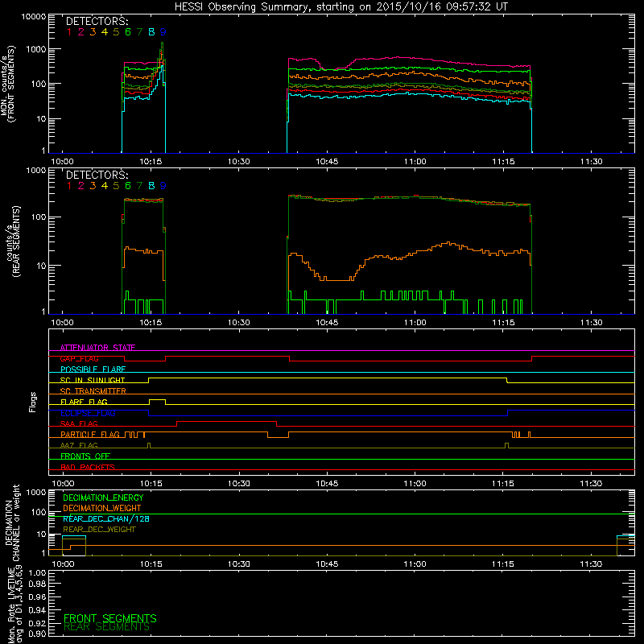Image resolution: width=644 pixels, height=644 pixels.
Task: Select the AAZ_FLAG label
Action: coord(79,445)
